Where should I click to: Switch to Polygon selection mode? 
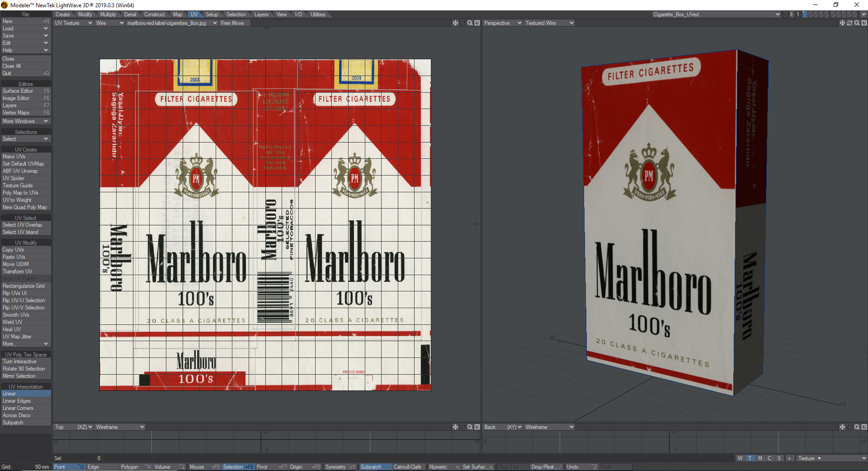pos(136,467)
